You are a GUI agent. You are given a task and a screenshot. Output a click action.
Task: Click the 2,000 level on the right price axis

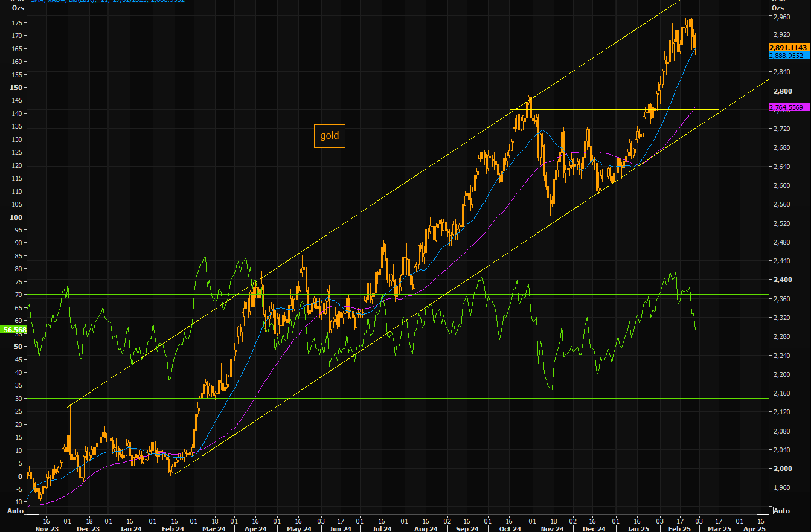point(781,469)
